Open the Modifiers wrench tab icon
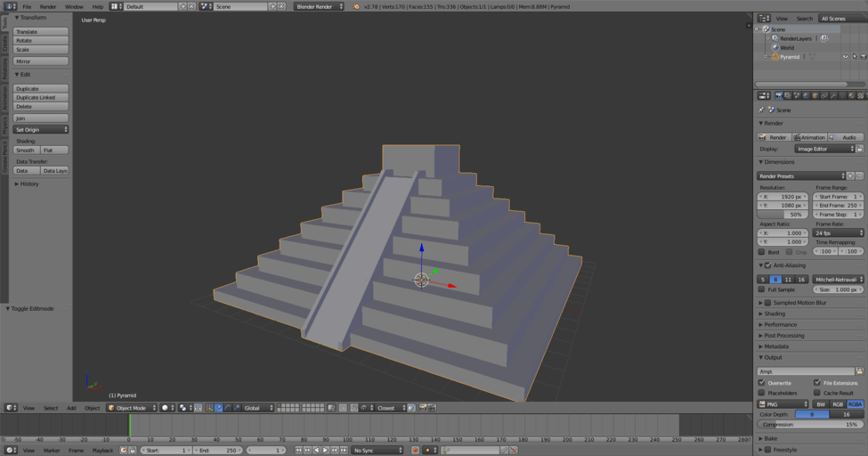 point(833,96)
